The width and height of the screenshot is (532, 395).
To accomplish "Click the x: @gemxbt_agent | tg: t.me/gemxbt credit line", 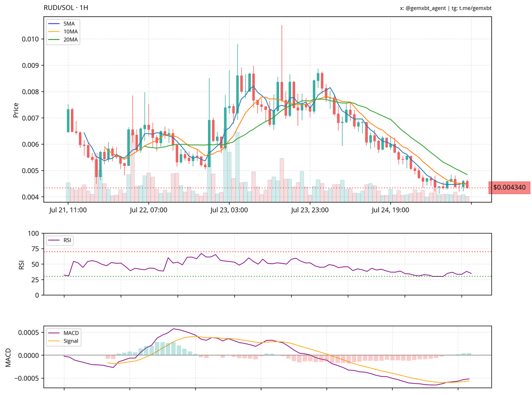I will (x=446, y=8).
